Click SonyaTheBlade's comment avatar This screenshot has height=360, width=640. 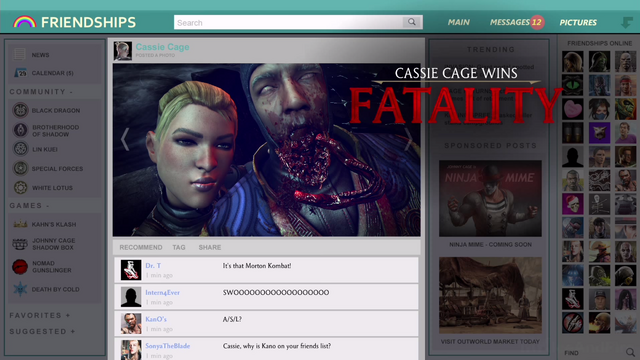click(x=131, y=350)
